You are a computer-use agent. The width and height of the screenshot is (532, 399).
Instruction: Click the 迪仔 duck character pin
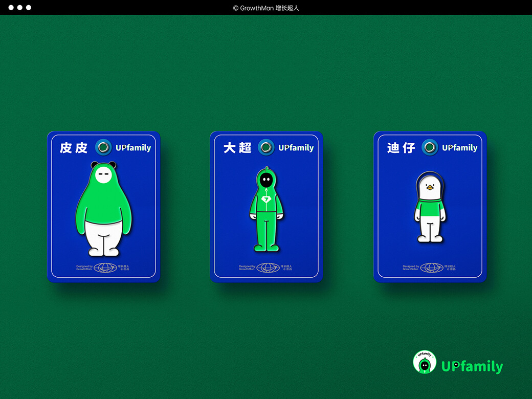pos(430,207)
